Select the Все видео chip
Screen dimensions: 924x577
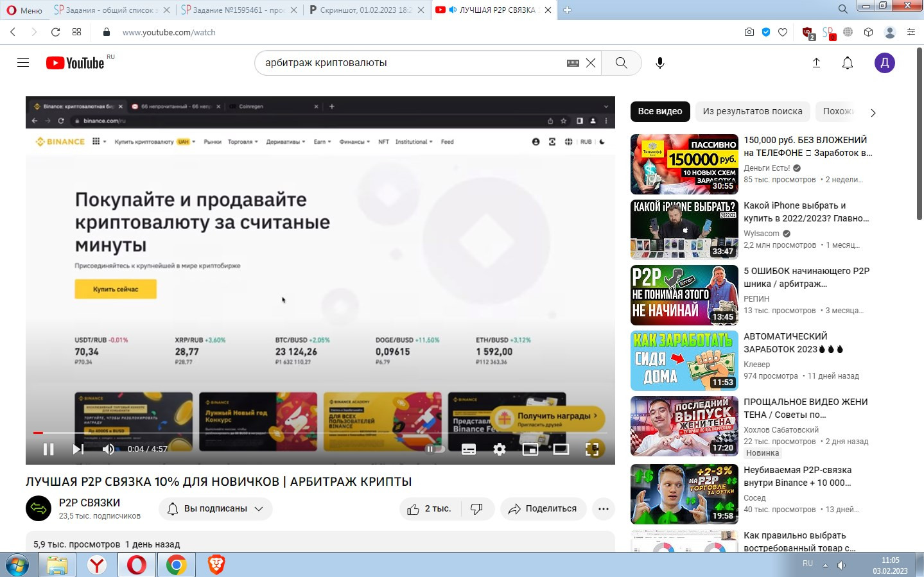[x=660, y=111]
